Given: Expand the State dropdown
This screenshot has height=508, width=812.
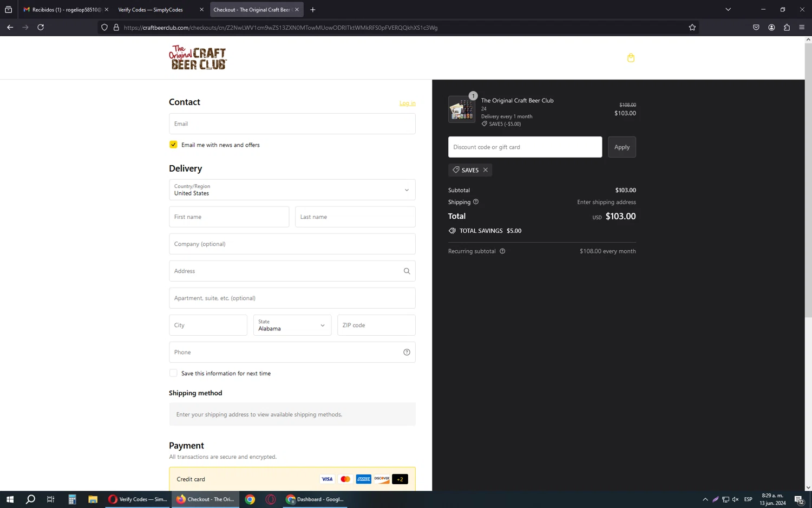Looking at the screenshot, I should (292, 325).
